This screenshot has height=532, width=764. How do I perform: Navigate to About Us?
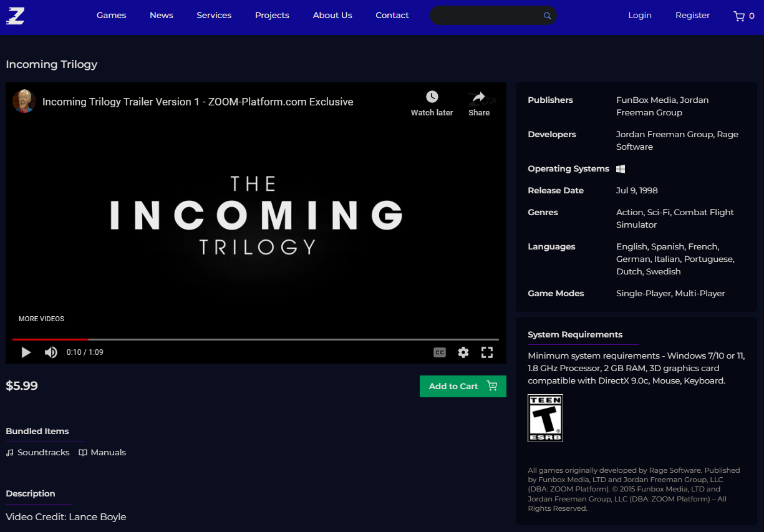[x=332, y=16]
